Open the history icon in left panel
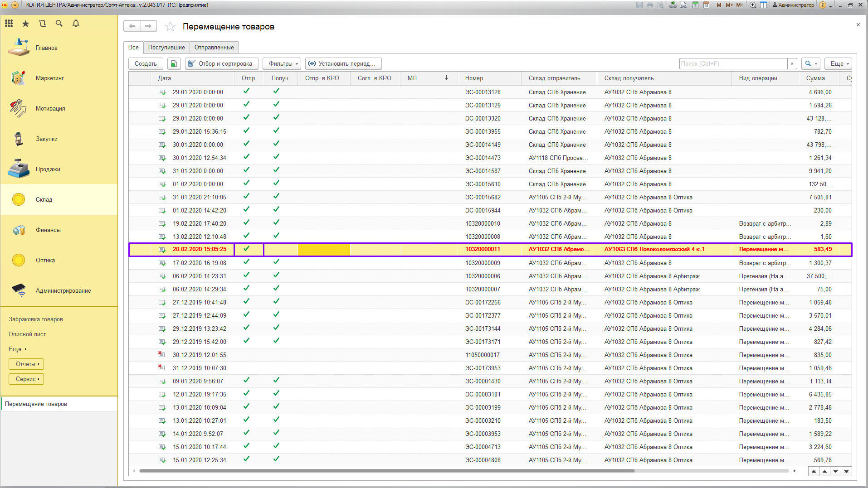 (x=43, y=24)
